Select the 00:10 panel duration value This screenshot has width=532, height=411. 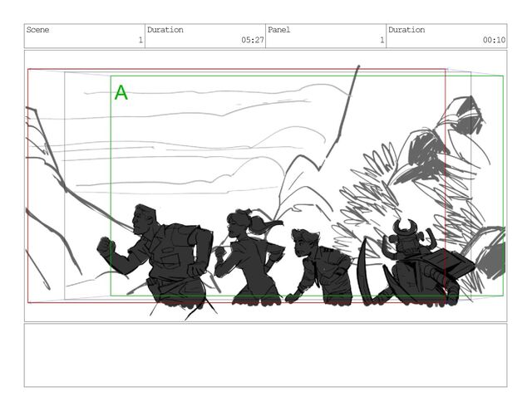[x=494, y=40]
